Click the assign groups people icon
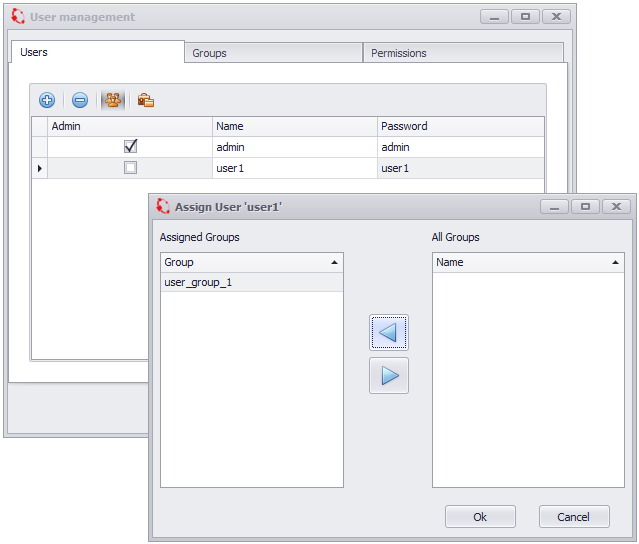The image size is (639, 544). [113, 100]
